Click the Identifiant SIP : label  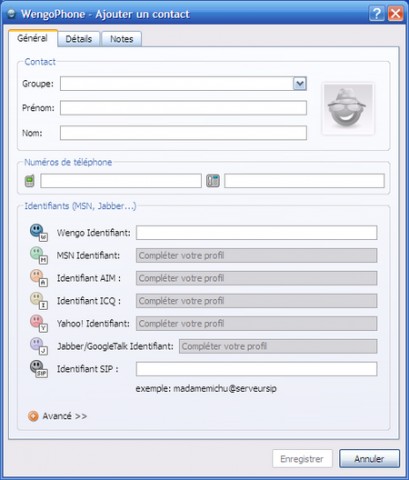(x=87, y=369)
